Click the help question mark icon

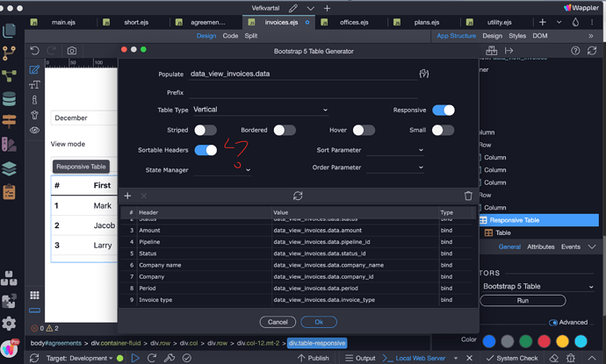[x=575, y=51]
